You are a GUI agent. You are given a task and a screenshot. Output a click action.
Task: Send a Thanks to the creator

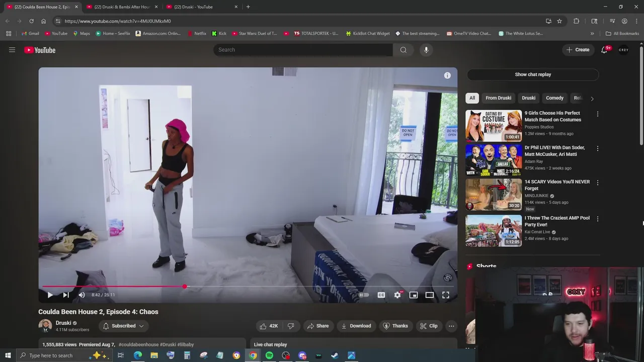click(395, 326)
